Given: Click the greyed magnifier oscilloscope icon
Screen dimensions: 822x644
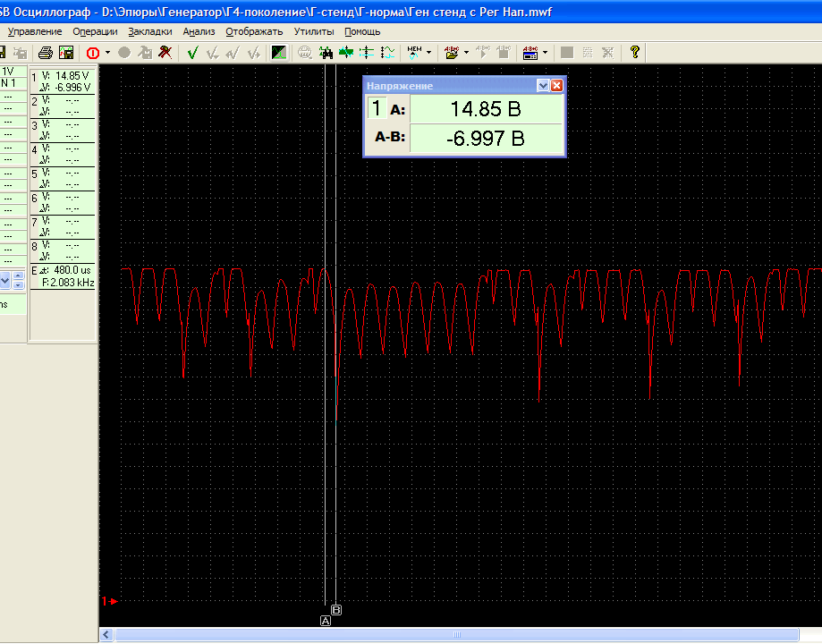Looking at the screenshot, I should 305,53.
